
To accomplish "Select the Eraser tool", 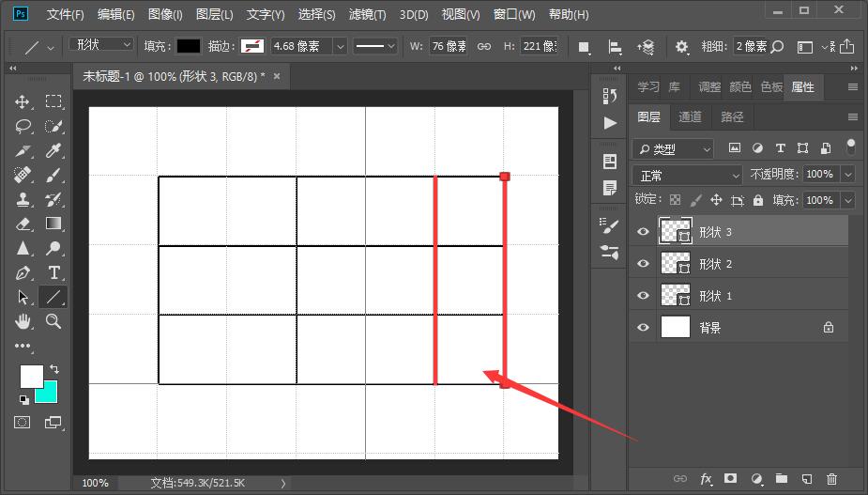I will pyautogui.click(x=23, y=224).
